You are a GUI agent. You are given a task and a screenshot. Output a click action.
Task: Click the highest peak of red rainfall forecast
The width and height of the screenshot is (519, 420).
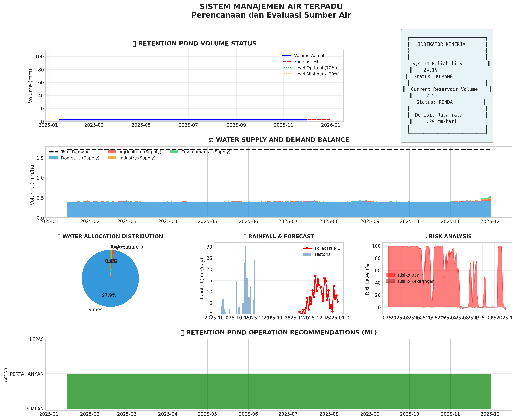315,276
